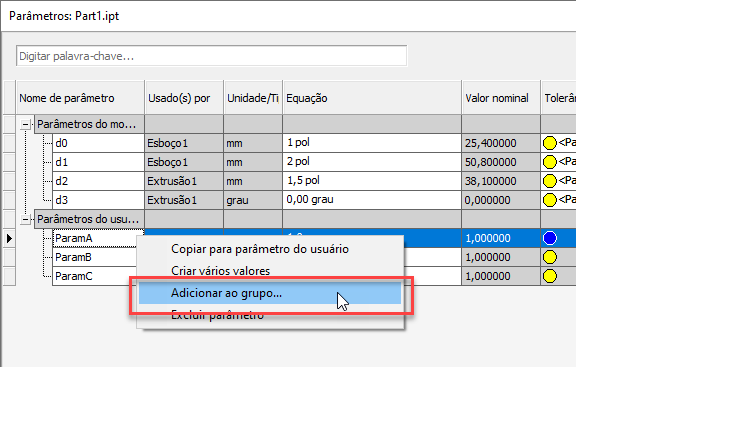This screenshot has width=747, height=448.
Task: Select the d1 parameter name
Action: point(98,162)
